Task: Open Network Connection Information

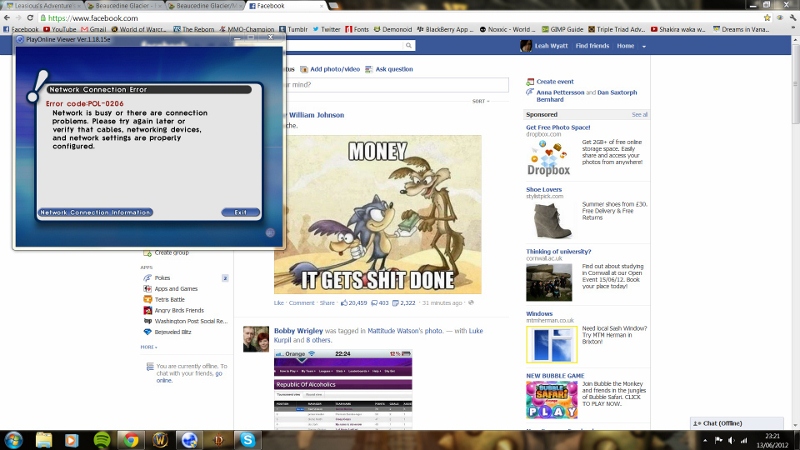Action: (x=95, y=212)
